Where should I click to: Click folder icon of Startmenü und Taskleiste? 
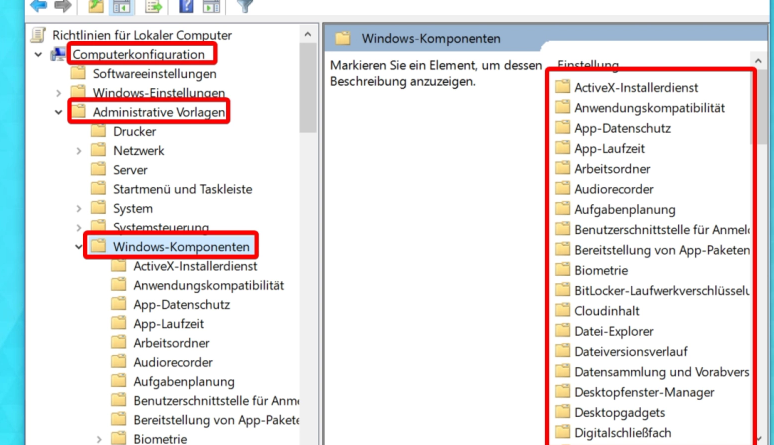(x=98, y=189)
